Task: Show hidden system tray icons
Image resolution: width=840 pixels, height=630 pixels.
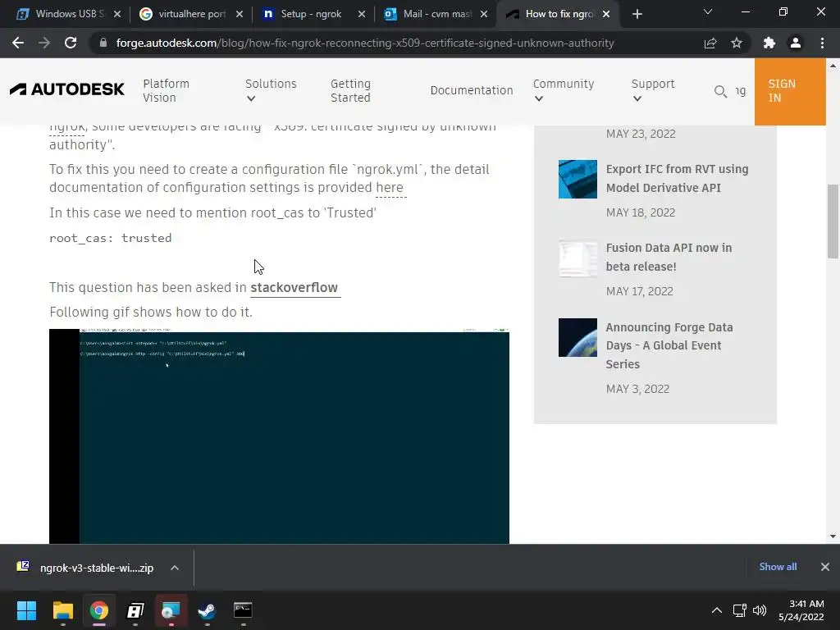Action: [717, 610]
